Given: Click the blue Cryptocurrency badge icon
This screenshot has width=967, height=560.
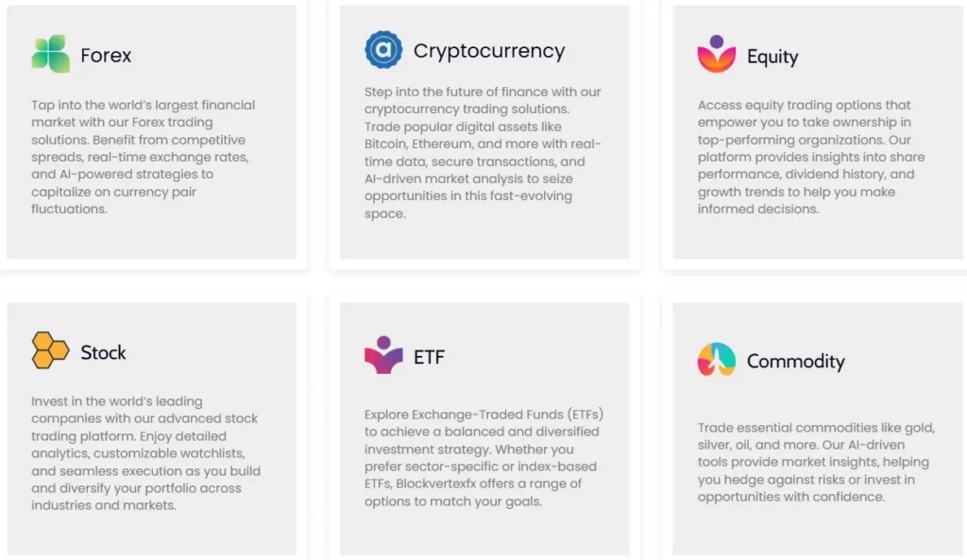Looking at the screenshot, I should [x=383, y=50].
